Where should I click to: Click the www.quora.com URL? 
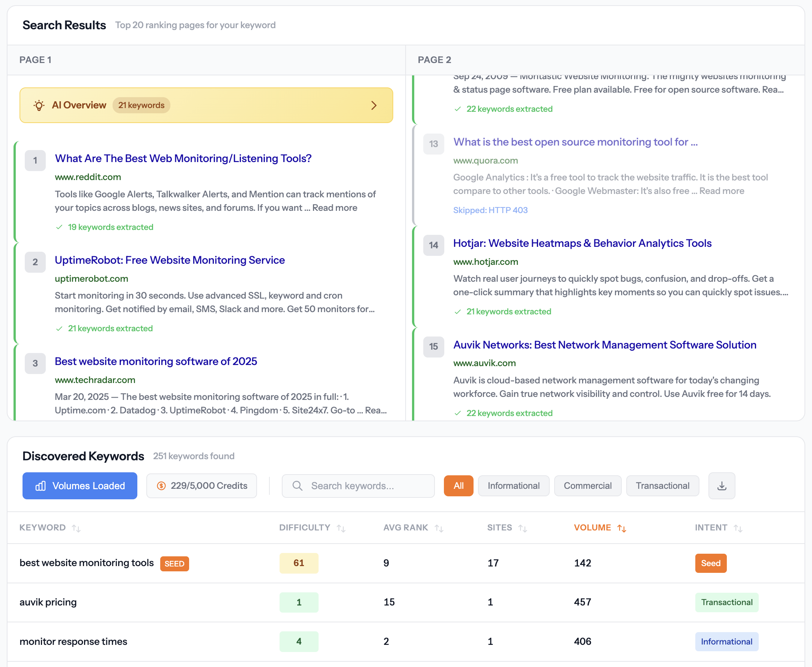(x=486, y=161)
